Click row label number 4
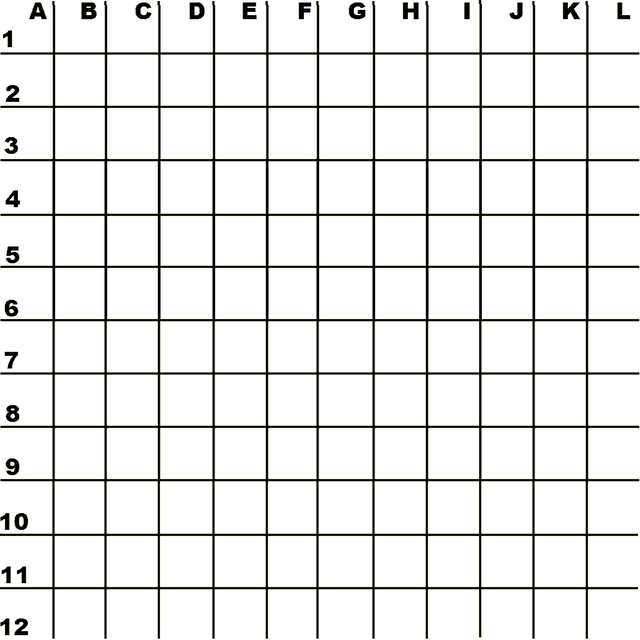Image resolution: width=640 pixels, height=640 pixels. click(13, 200)
